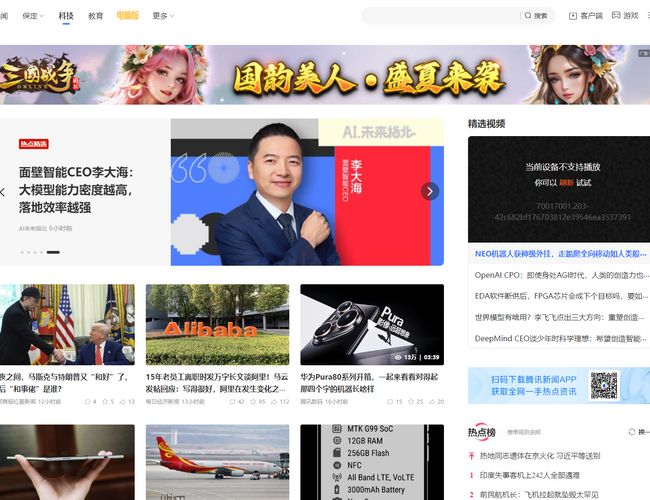Click the MTK G99 SoC specs thumbnail

pyautogui.click(x=372, y=462)
